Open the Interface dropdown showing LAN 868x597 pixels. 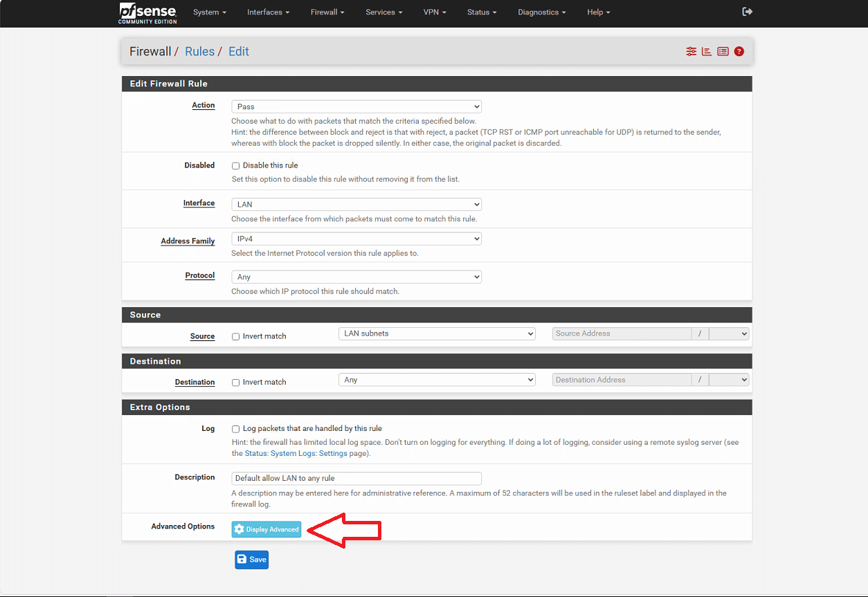point(356,205)
